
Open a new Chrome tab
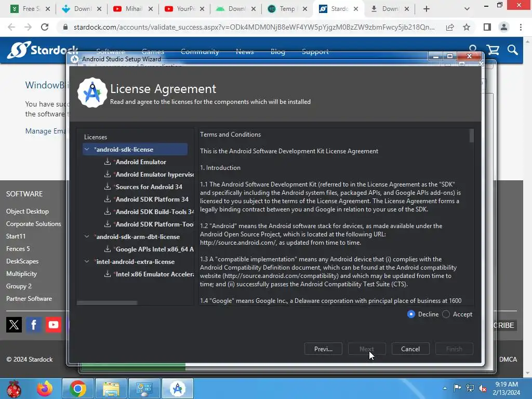pyautogui.click(x=427, y=9)
